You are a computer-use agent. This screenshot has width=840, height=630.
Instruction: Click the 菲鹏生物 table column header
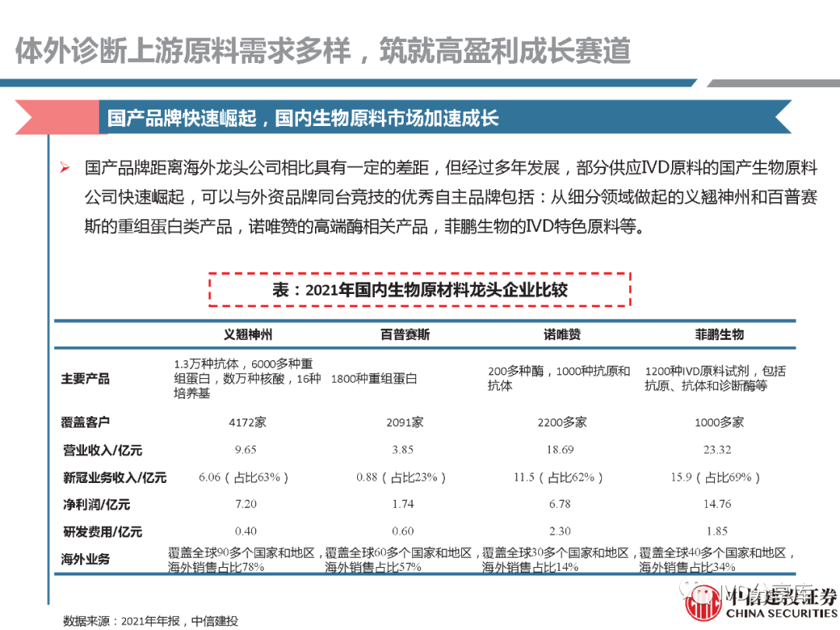(718, 334)
